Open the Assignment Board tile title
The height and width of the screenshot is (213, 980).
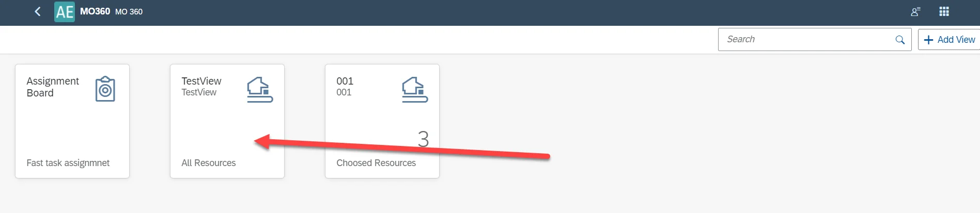53,87
